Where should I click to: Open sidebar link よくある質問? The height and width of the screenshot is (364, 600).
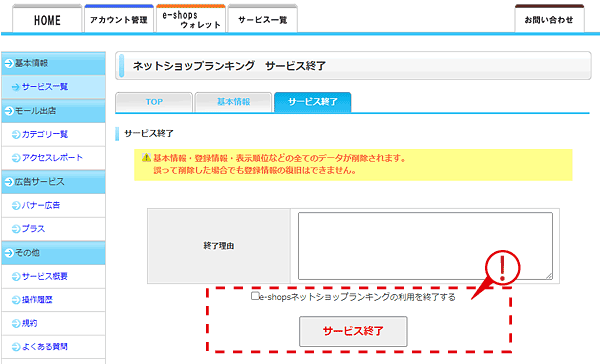[x=45, y=347]
